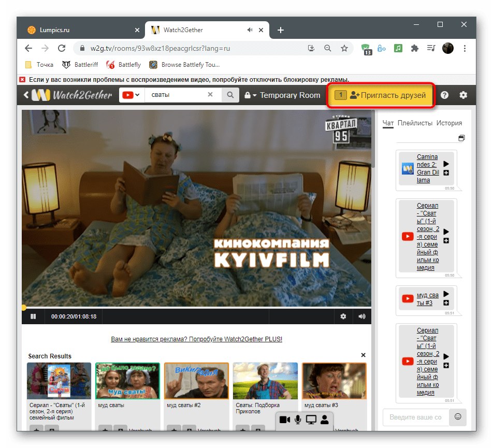Bookmark this page with the star

pos(344,48)
